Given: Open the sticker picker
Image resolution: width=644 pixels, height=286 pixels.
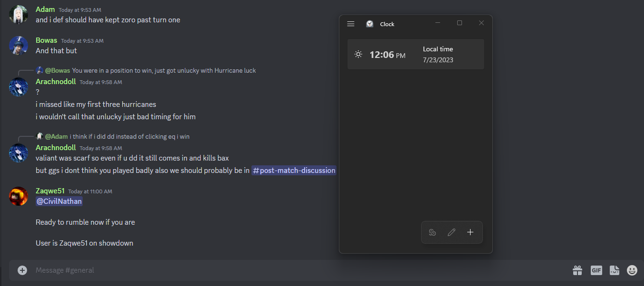Looking at the screenshot, I should 615,270.
